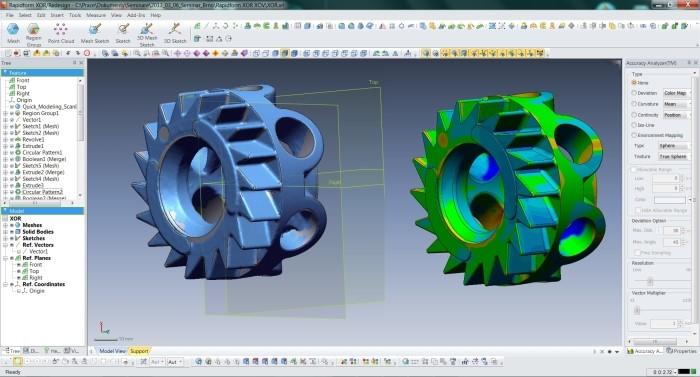Viewport: 700px width, 377px height.
Task: Launch the 3D Mesh Sketch tool
Action: 147,35
